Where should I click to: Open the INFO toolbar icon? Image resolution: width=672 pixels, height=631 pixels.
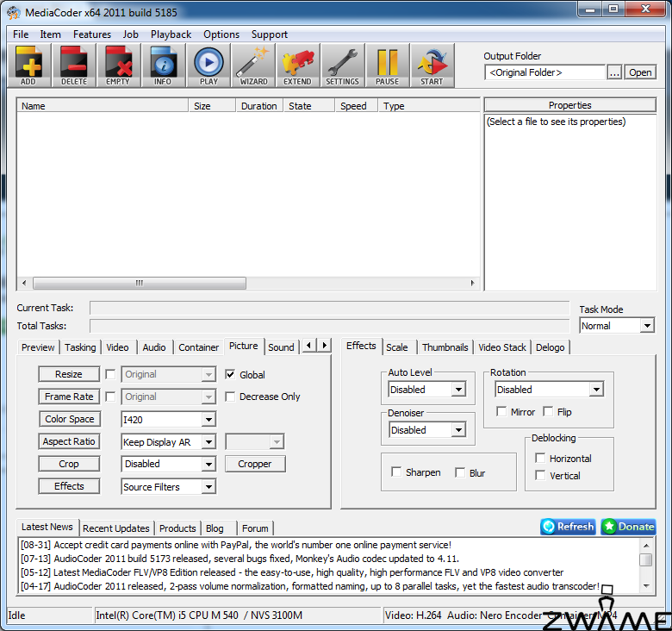pyautogui.click(x=164, y=66)
